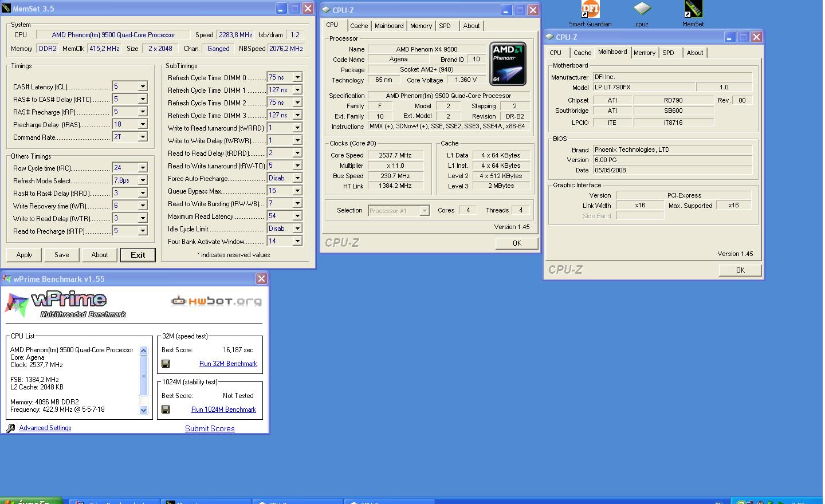This screenshot has height=504, width=825.
Task: Click the Apply button in MemSet
Action: coord(24,255)
